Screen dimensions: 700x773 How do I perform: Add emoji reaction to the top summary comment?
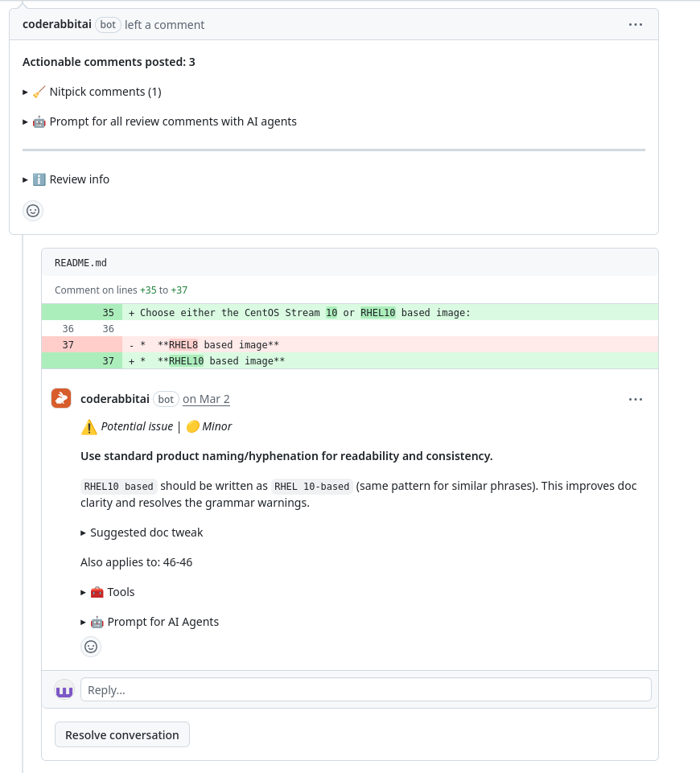33,211
